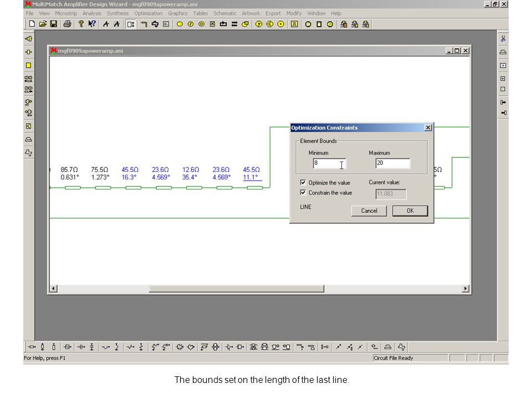Click the yellow question mark help icon

click(81, 24)
